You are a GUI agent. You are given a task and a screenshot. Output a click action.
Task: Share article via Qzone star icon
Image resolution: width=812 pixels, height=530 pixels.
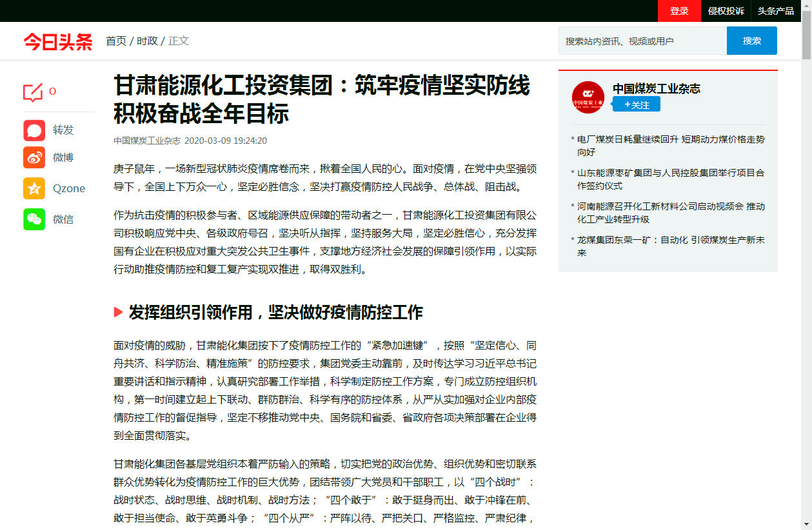[34, 188]
